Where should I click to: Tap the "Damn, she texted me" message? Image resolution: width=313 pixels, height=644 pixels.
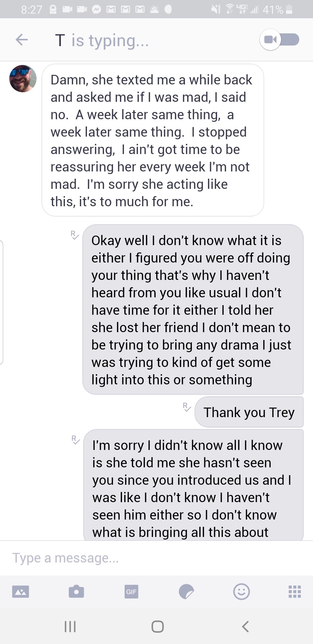[x=153, y=140]
